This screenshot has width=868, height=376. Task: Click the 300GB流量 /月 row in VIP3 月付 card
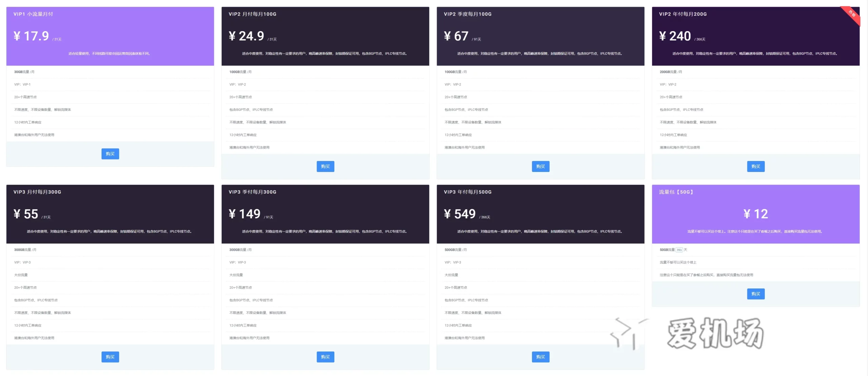[x=110, y=250]
